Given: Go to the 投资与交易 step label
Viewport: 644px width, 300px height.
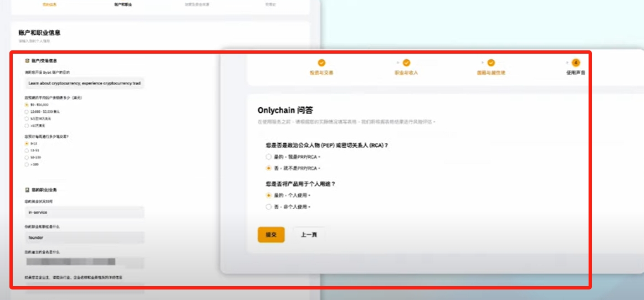Looking at the screenshot, I should (321, 73).
